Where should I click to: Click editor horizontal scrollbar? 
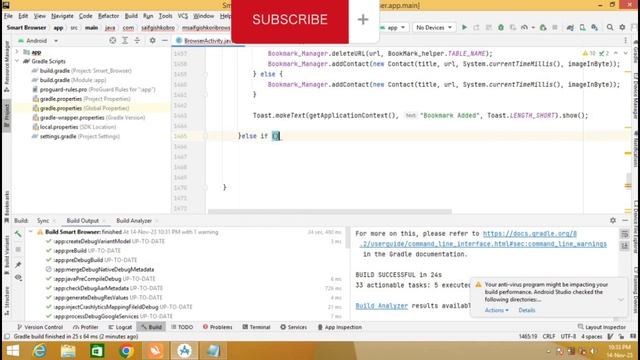pyautogui.click(x=329, y=211)
